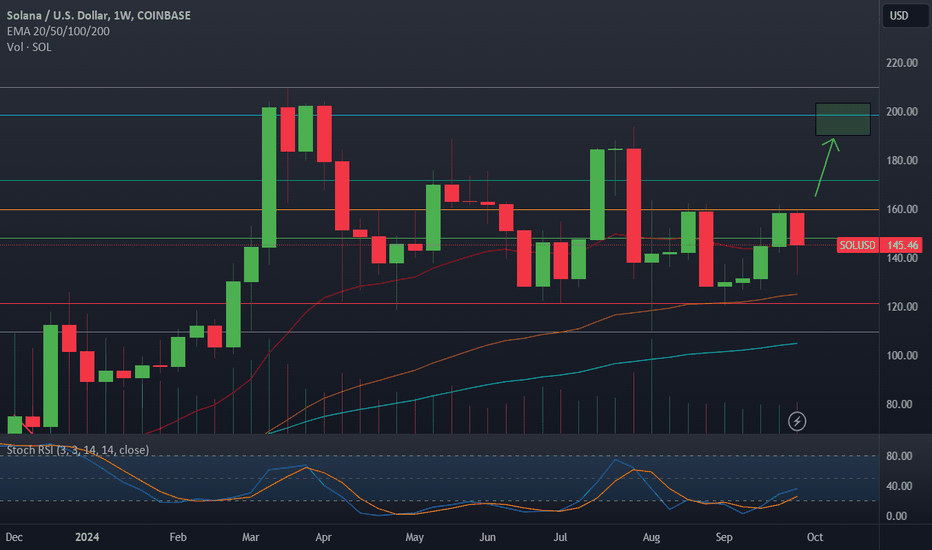Click the Oct label on time axis
Screen dimensions: 932x550
pyautogui.click(x=814, y=537)
